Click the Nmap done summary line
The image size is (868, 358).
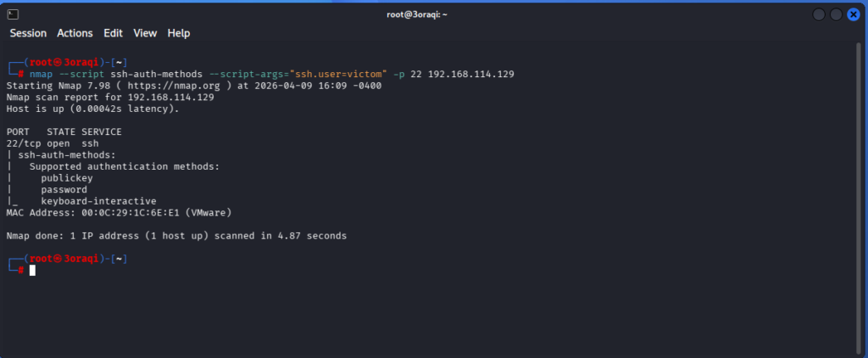point(176,235)
